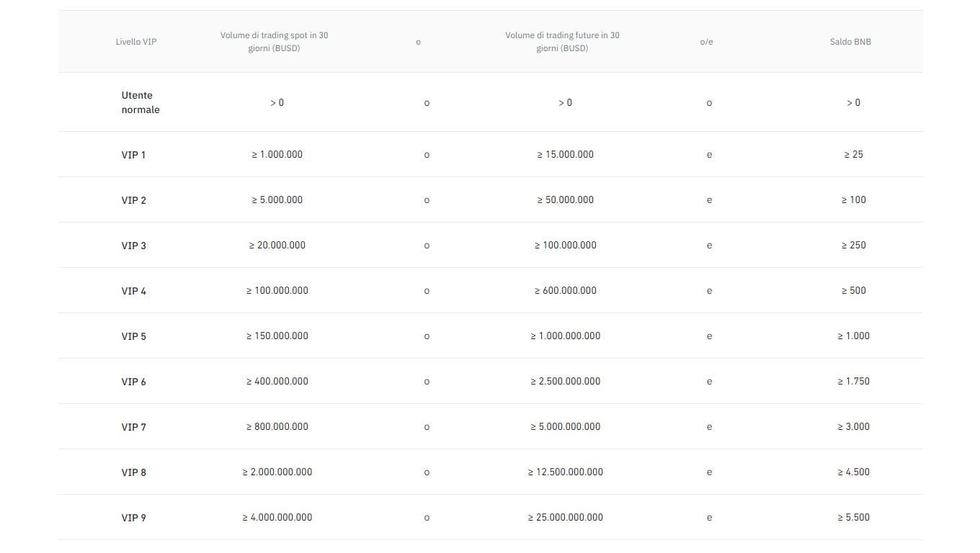Image resolution: width=980 pixels, height=553 pixels.
Task: Click the futures volume '≥ 2.500.000.000' cell
Action: pos(566,381)
